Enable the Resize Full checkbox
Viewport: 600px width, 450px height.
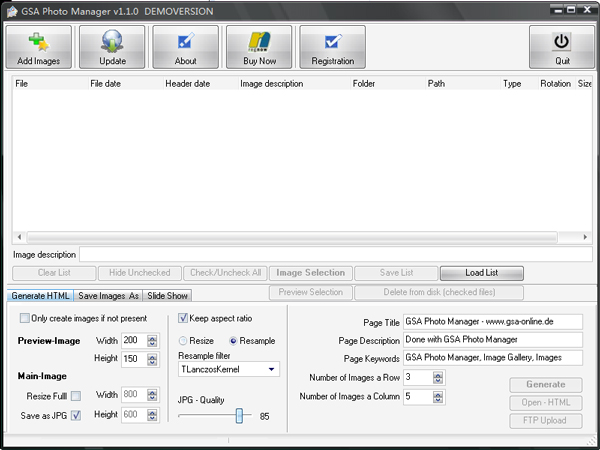click(x=76, y=396)
